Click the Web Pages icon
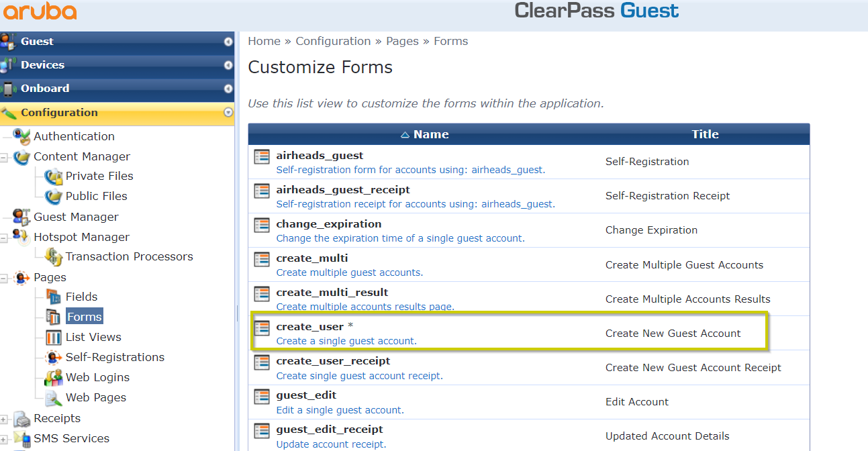This screenshot has height=451, width=868. pos(54,398)
